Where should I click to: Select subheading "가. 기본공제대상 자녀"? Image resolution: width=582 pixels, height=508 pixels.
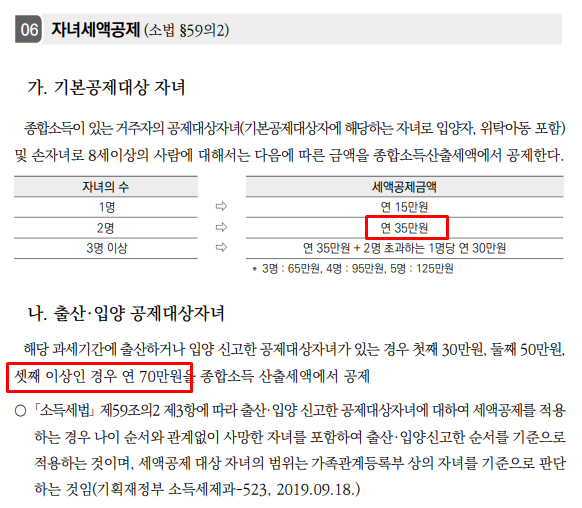click(x=106, y=88)
